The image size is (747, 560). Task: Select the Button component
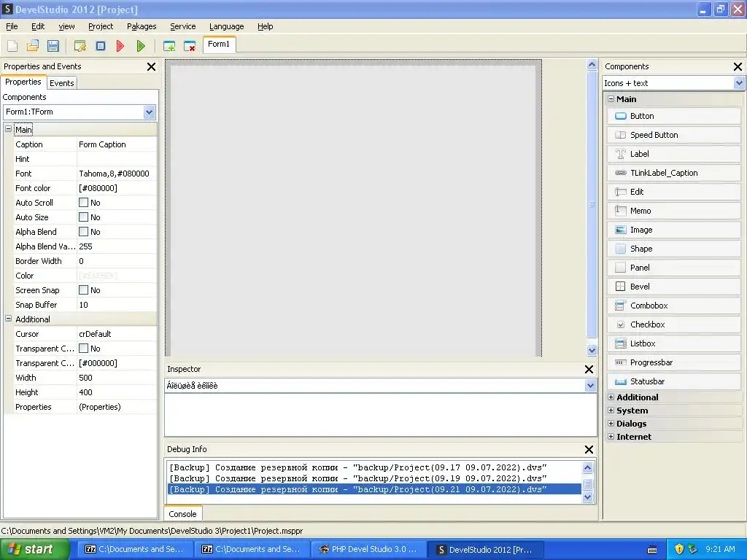coord(673,116)
